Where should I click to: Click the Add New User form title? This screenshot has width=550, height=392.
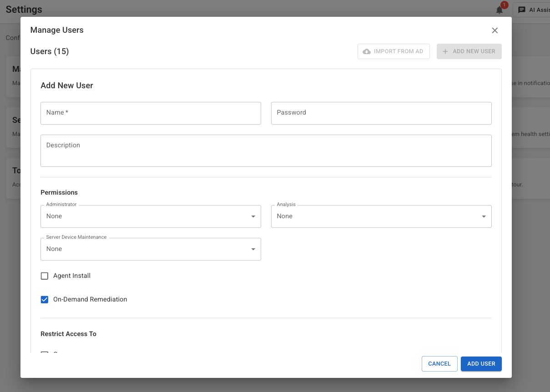[x=67, y=85]
